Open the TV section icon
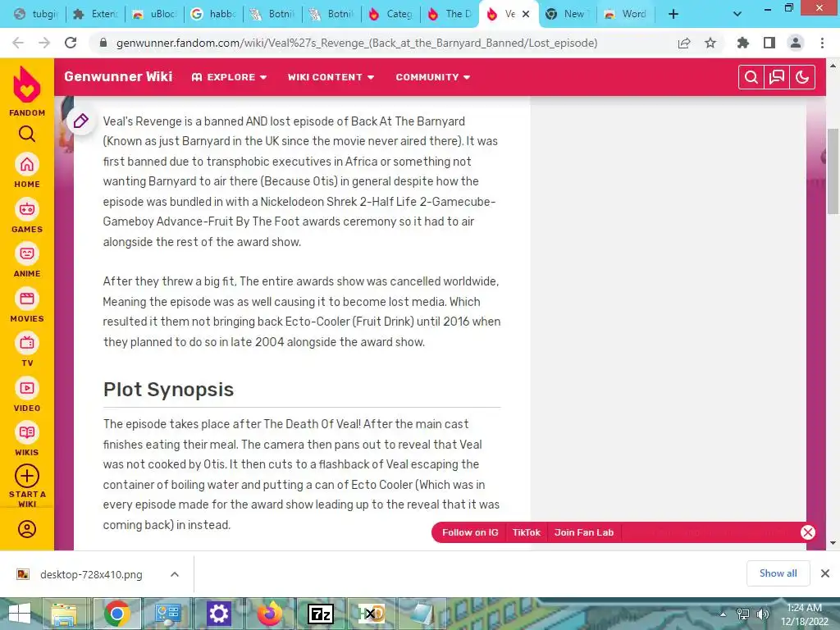This screenshot has width=840, height=630. [x=27, y=344]
